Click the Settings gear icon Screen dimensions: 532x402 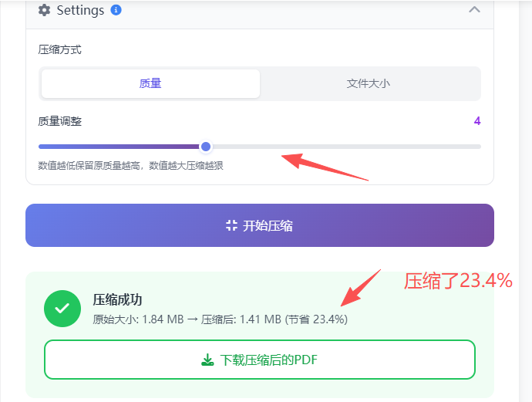coord(44,10)
